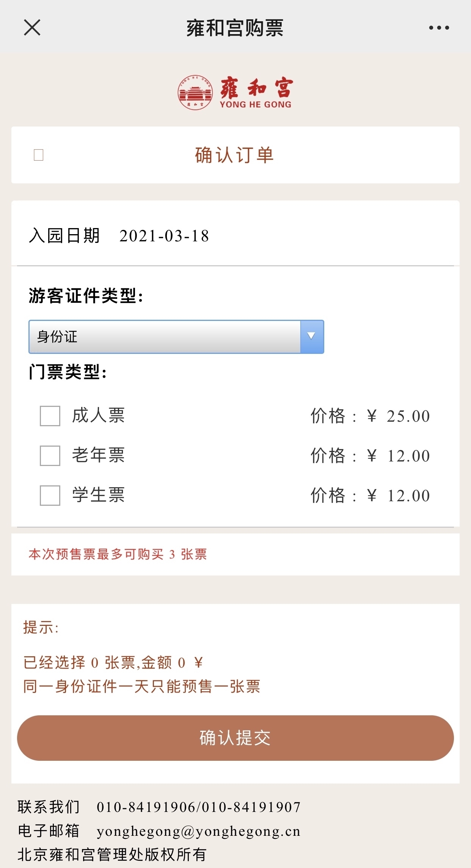Screen dimensions: 471x868
Task: Tap the red 3-ticket purchase limit notice
Action: point(118,554)
